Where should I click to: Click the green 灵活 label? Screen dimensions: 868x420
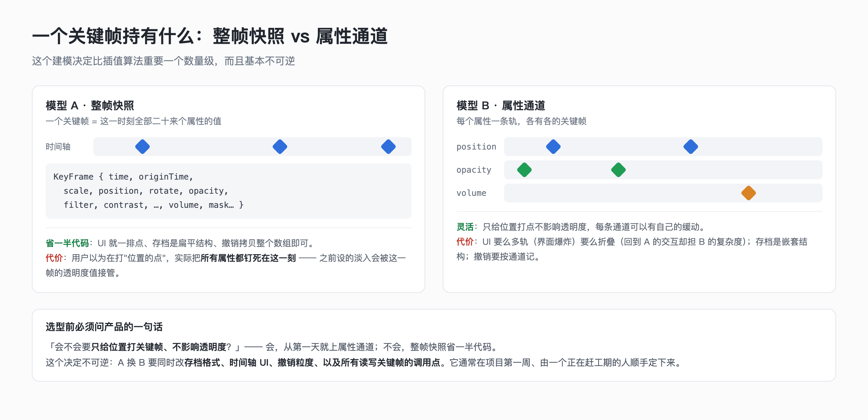pyautogui.click(x=465, y=227)
